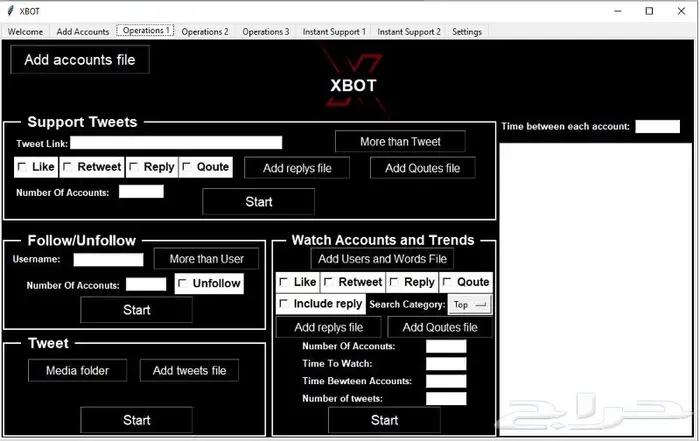700x441 pixels.
Task: Click the Number of tweets input field
Action: pos(446,399)
